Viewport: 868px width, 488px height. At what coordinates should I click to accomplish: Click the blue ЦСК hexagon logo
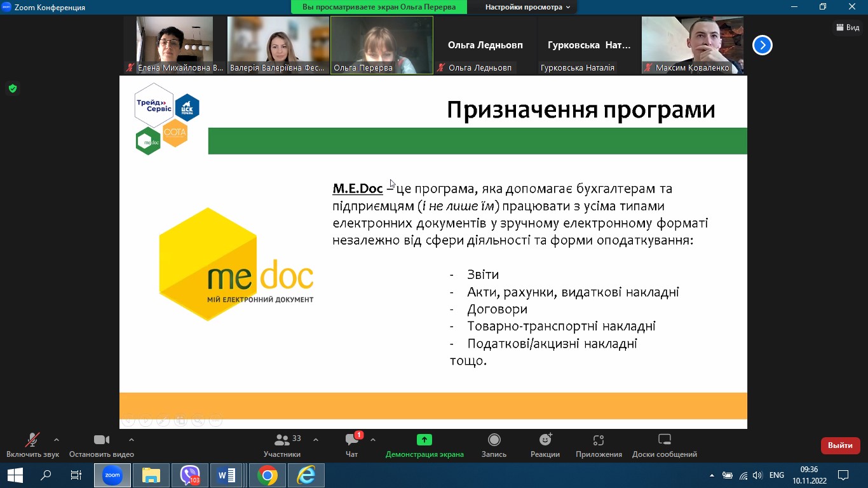pyautogui.click(x=187, y=107)
